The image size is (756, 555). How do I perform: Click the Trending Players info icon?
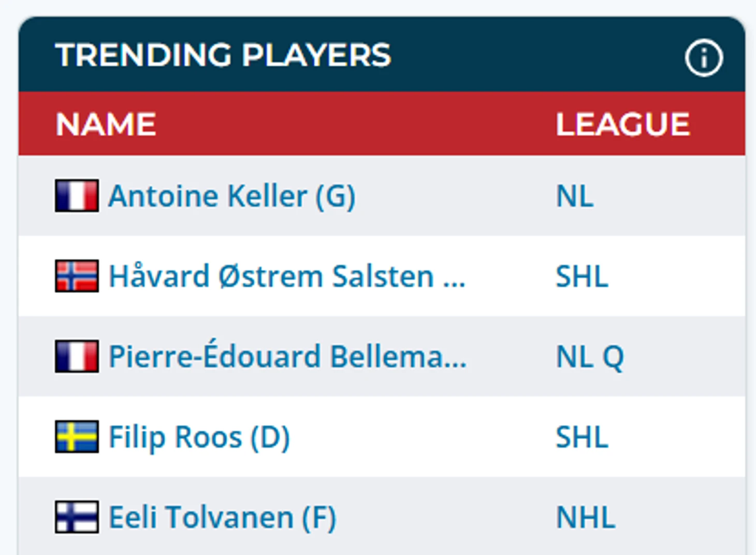coord(704,57)
